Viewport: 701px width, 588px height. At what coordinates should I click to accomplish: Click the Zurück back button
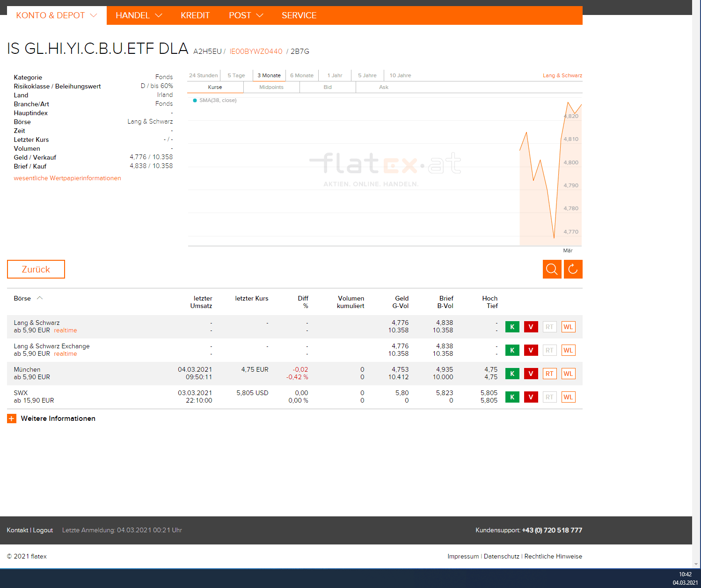point(36,269)
